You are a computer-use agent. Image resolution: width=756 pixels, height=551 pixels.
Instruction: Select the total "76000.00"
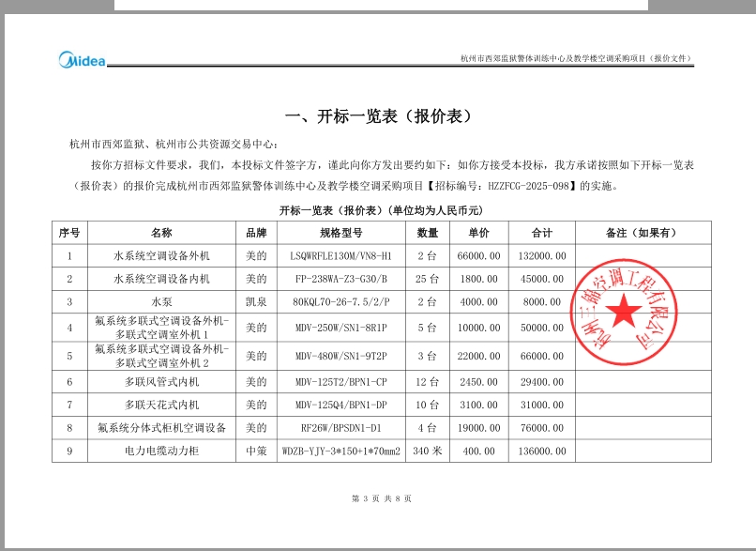coord(542,428)
